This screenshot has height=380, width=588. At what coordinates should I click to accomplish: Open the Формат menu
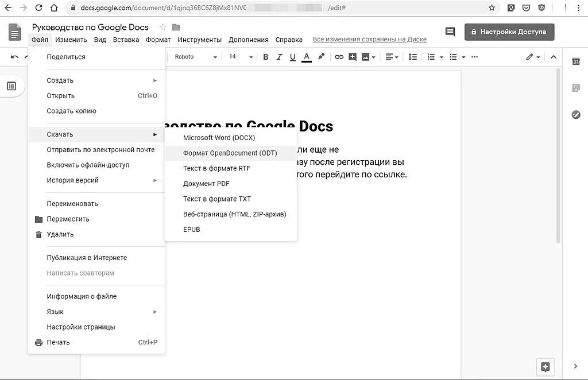coord(158,40)
